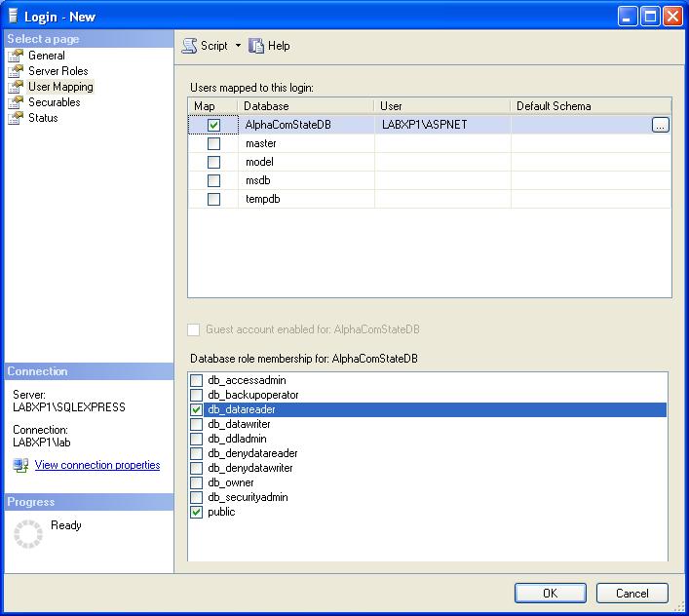Click the Script toolbar icon
The height and width of the screenshot is (616, 689).
coord(190,46)
